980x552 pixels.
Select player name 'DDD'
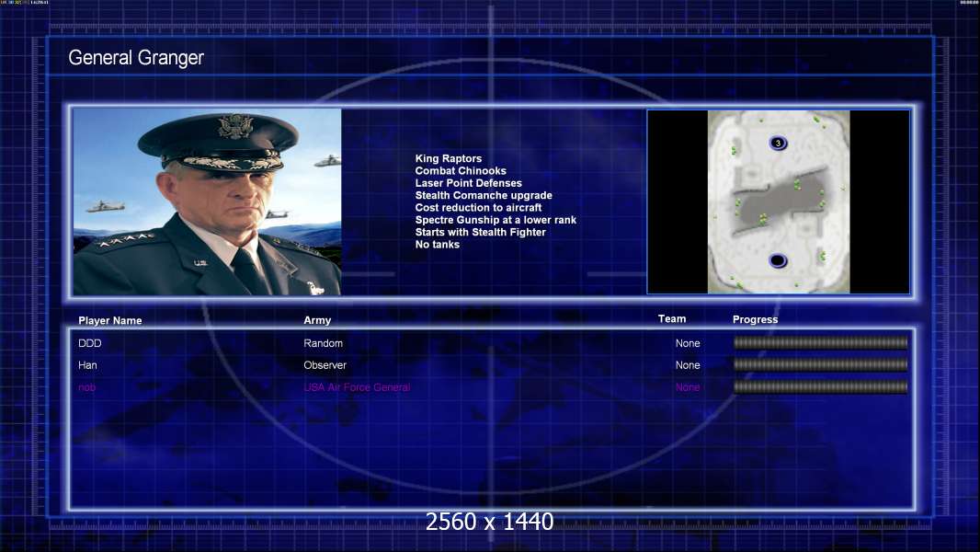pyautogui.click(x=89, y=343)
